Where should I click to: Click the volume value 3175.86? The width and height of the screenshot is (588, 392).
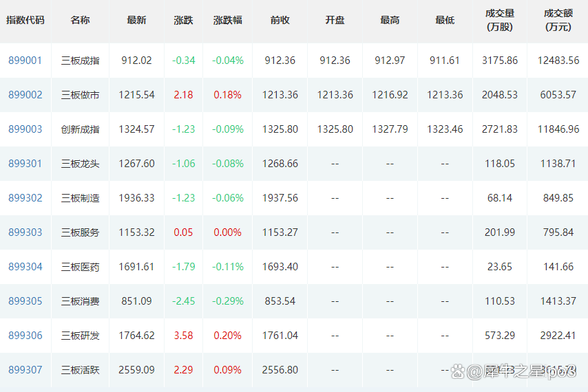[x=499, y=61]
